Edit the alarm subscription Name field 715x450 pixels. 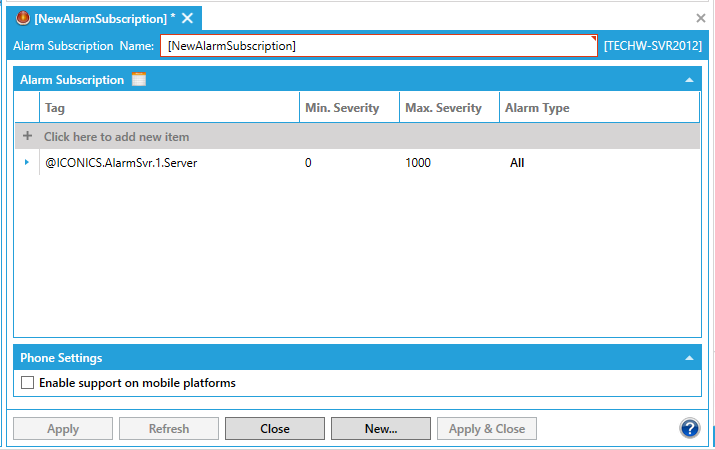(378, 46)
